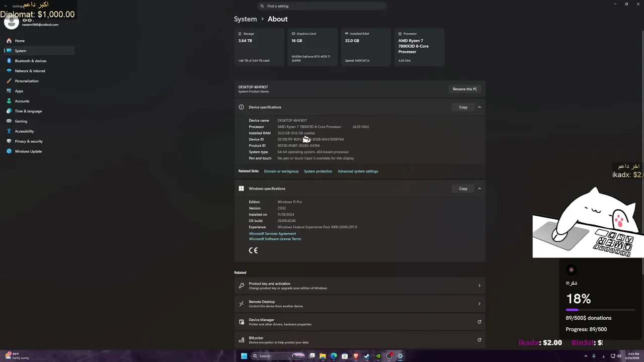Click the tray volume speaker icon
Image resolution: width=644 pixels, height=362 pixels.
[619, 356]
